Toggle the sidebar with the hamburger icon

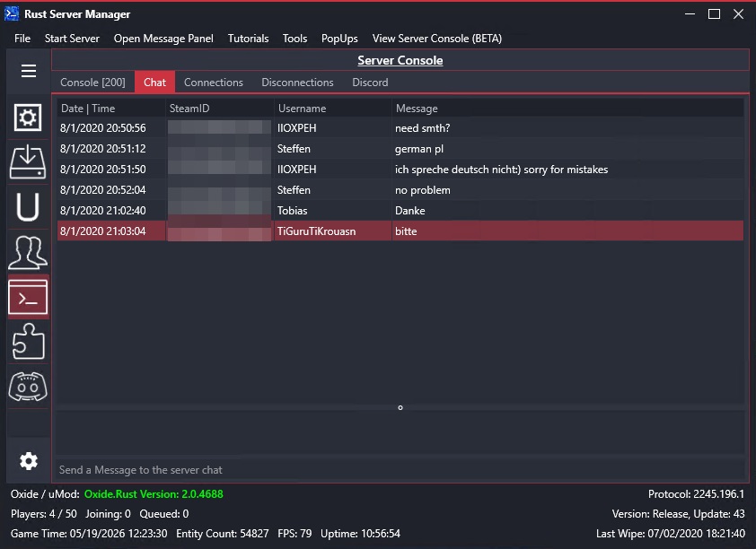pyautogui.click(x=28, y=71)
